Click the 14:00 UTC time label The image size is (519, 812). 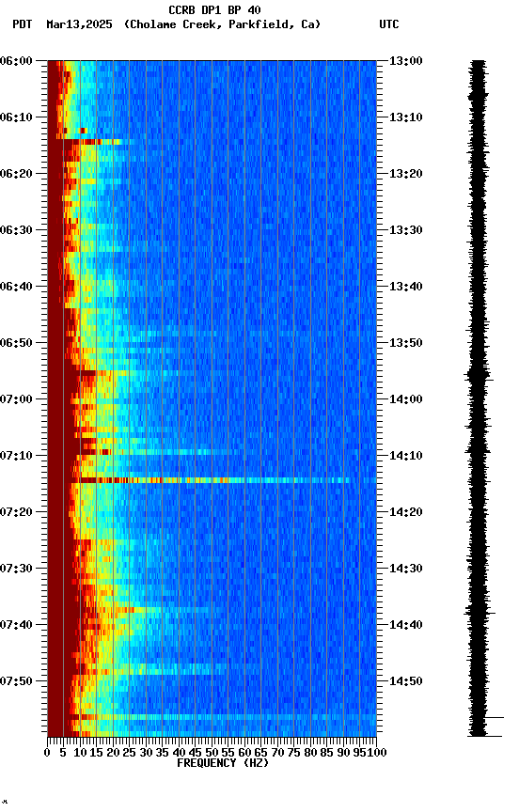tap(406, 399)
